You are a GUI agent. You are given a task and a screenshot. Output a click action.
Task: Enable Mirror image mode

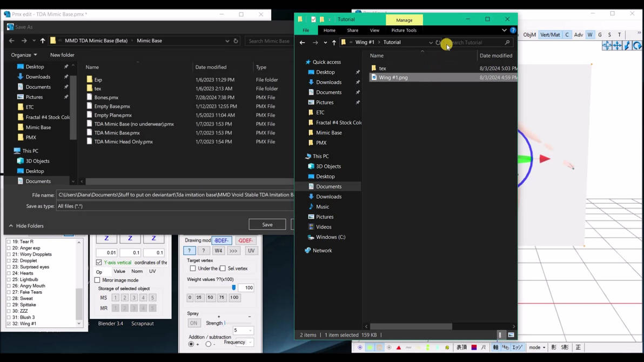pos(97,280)
